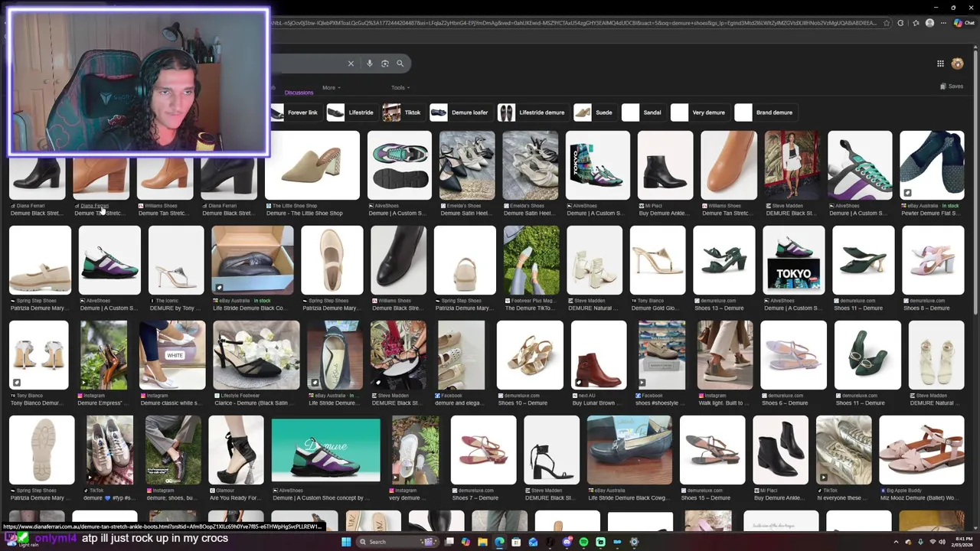
Task: Switch to the Discussions tab
Action: [x=299, y=92]
